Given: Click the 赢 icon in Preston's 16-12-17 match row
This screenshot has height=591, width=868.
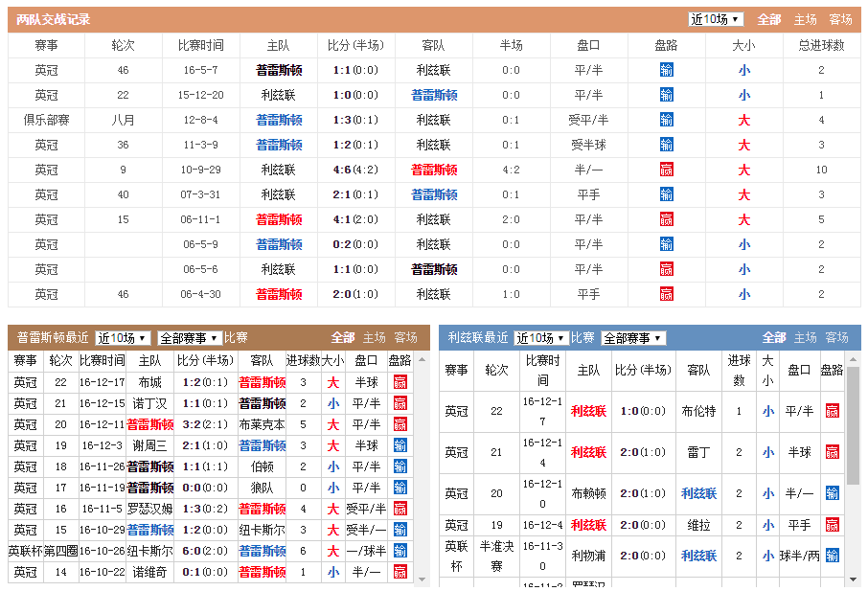Looking at the screenshot, I should pos(400,382).
